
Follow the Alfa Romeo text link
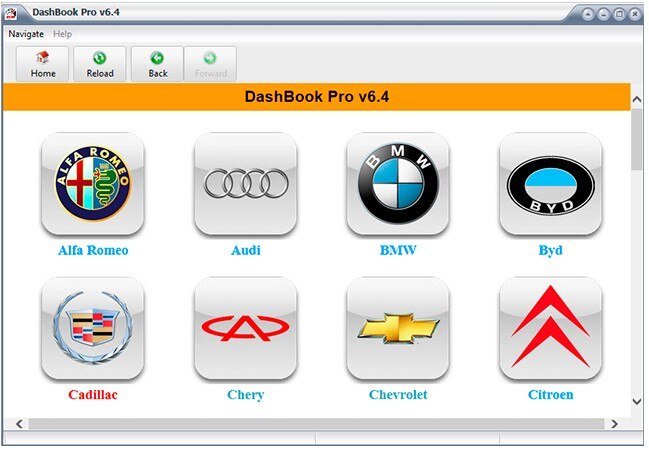93,250
